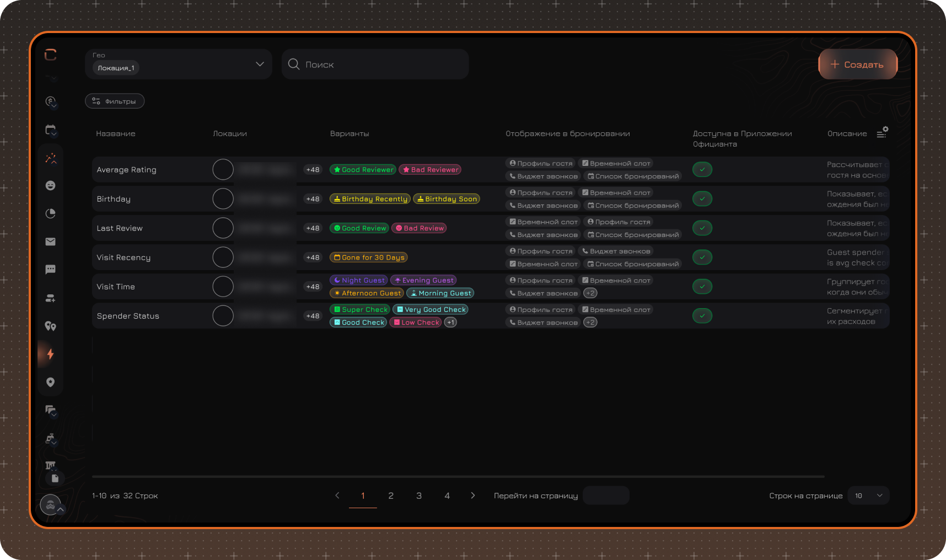Select page 3 in pagination

(419, 496)
